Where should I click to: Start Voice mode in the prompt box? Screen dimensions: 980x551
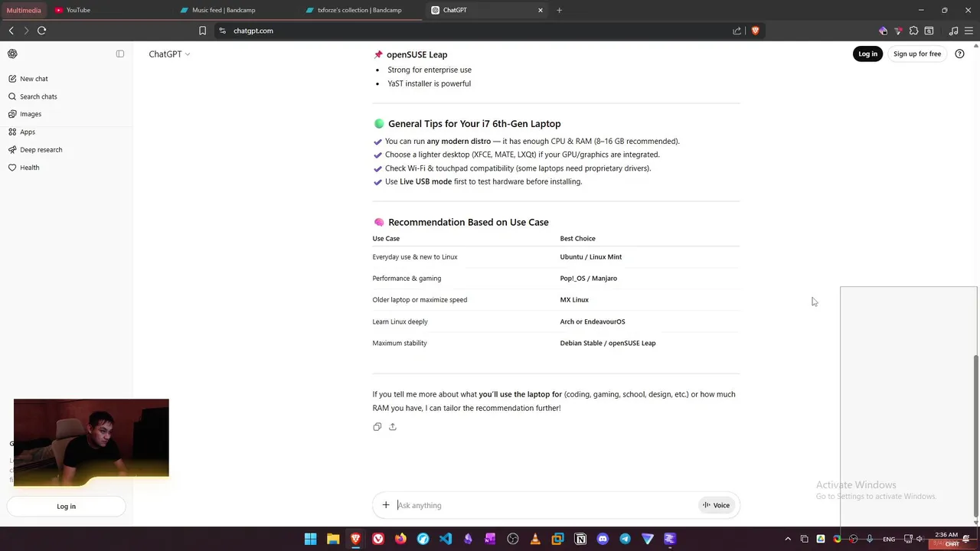pyautogui.click(x=716, y=505)
